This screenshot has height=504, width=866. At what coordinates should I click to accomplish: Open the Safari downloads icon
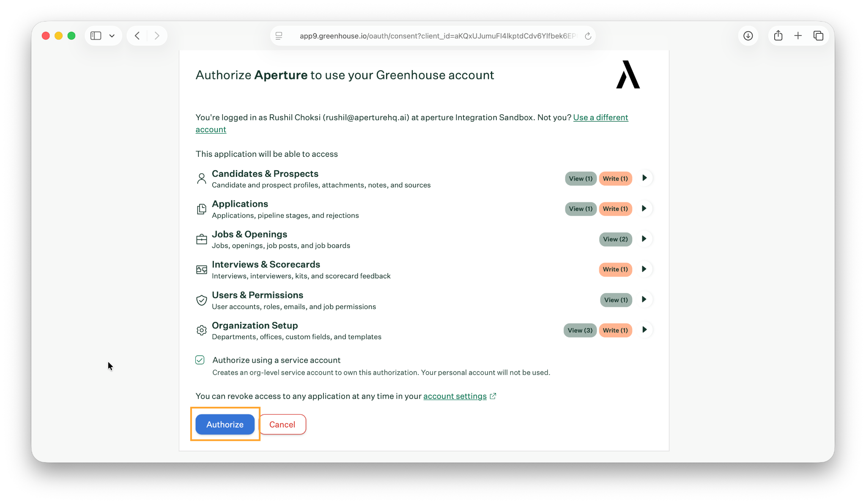click(748, 36)
